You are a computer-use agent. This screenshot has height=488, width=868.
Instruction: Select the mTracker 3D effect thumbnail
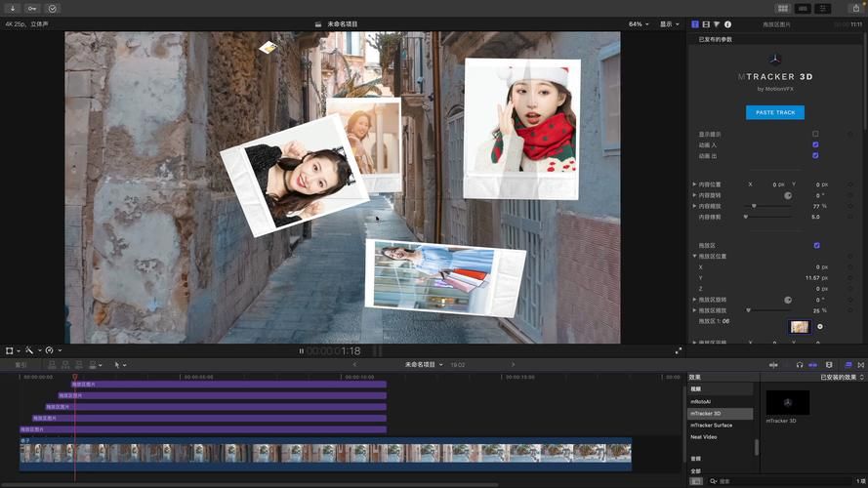coord(787,402)
